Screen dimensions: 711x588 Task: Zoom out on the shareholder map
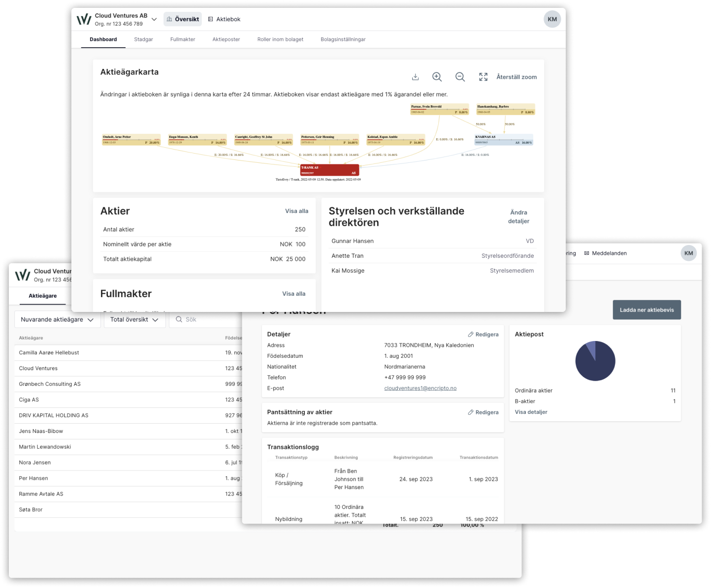click(460, 77)
